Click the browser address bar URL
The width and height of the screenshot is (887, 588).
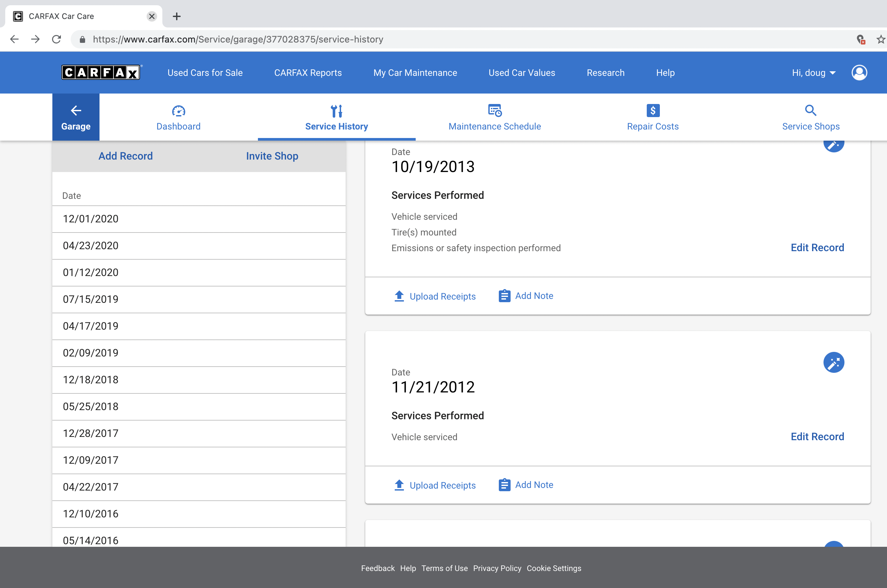pos(238,39)
